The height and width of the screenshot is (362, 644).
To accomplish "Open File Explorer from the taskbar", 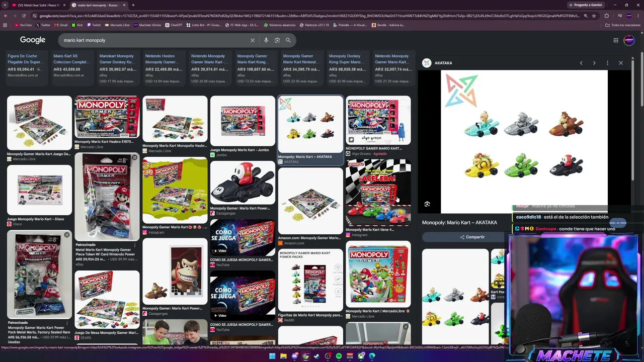I will tap(283, 356).
